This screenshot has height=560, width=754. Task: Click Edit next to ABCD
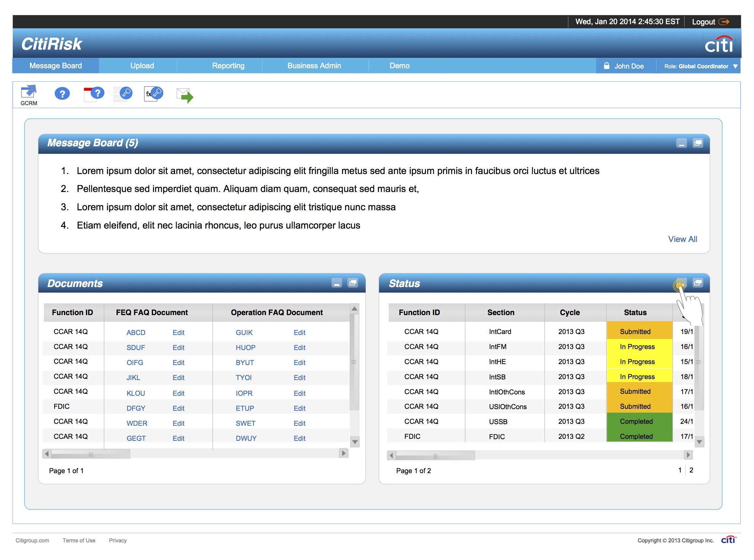pos(178,332)
